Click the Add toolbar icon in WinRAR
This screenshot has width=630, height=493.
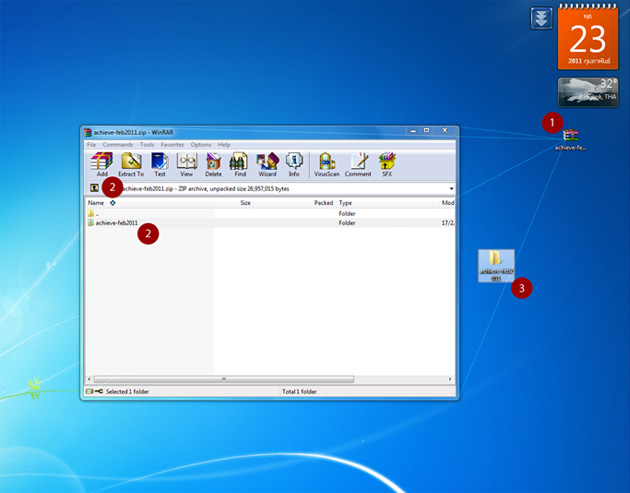(102, 164)
